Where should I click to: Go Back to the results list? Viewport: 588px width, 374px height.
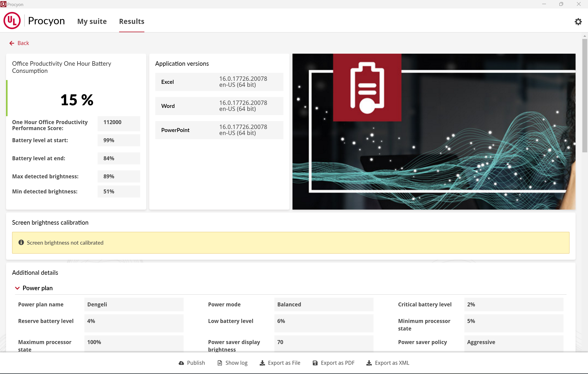[x=19, y=43]
